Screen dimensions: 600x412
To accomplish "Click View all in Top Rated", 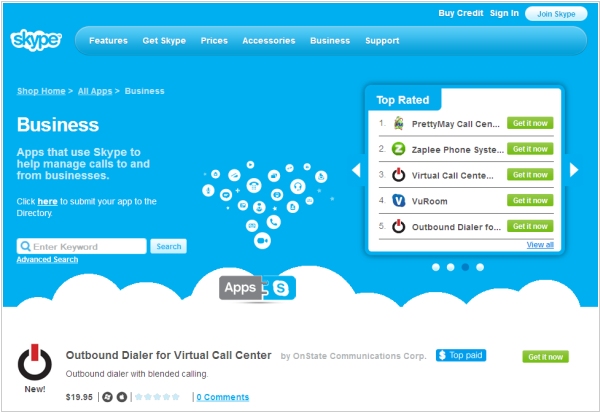I will 540,244.
